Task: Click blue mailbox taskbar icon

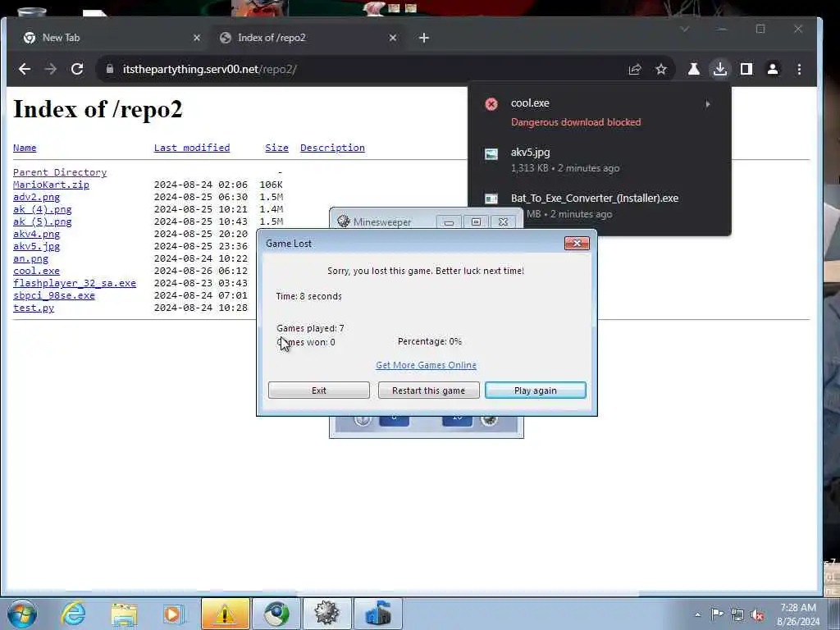Action: [378, 614]
